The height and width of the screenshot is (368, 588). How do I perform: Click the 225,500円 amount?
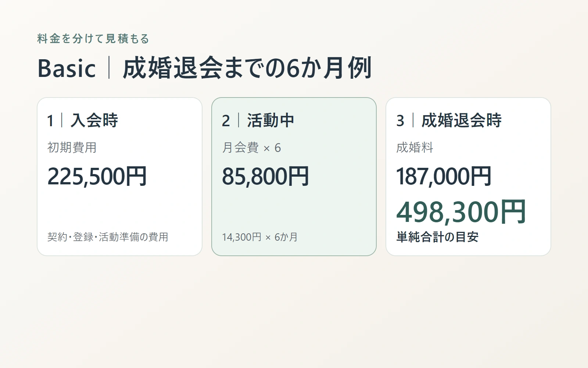[97, 176]
